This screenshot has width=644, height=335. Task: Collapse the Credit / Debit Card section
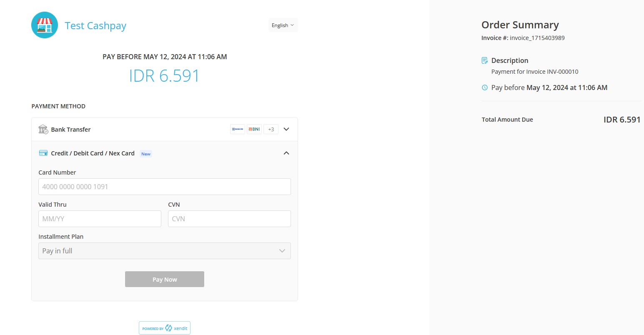[286, 153]
